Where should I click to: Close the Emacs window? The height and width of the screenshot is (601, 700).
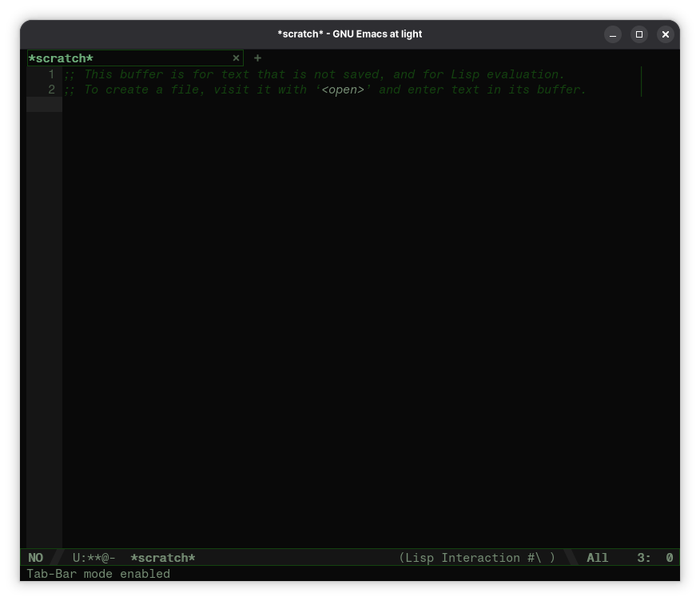coord(666,34)
